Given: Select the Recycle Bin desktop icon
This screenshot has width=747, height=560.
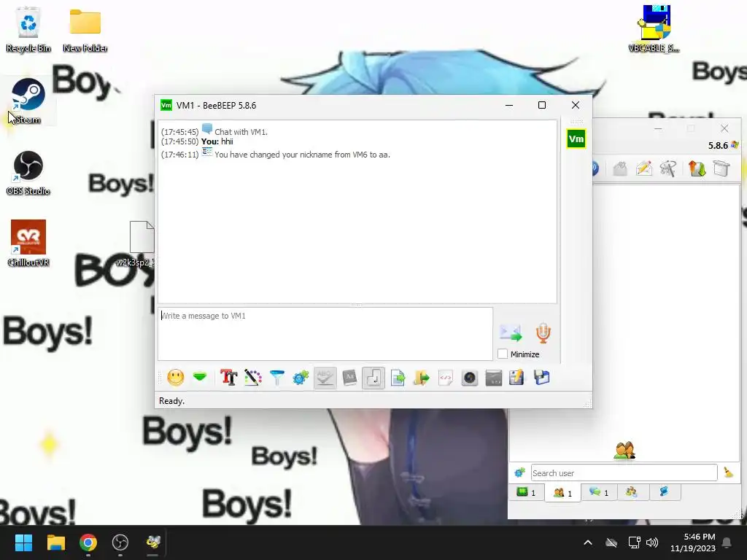Looking at the screenshot, I should pyautogui.click(x=28, y=30).
